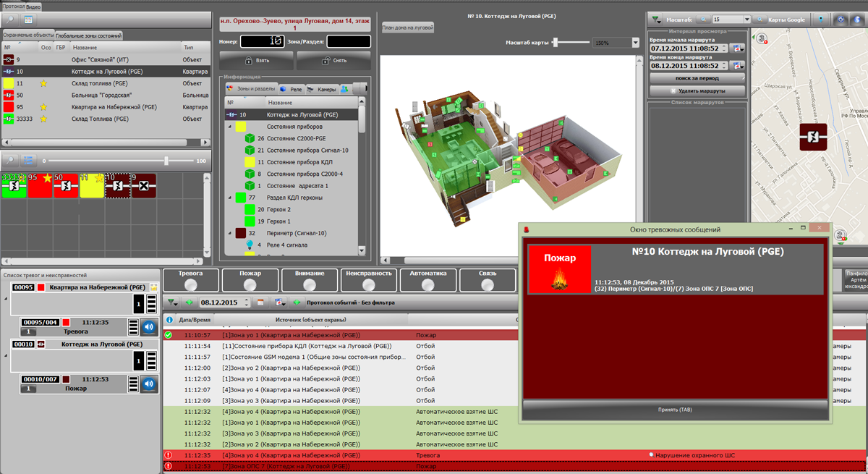Image resolution: width=868 pixels, height=474 pixels.
Task: Toggle the Пожар event filter indicator
Action: click(250, 284)
